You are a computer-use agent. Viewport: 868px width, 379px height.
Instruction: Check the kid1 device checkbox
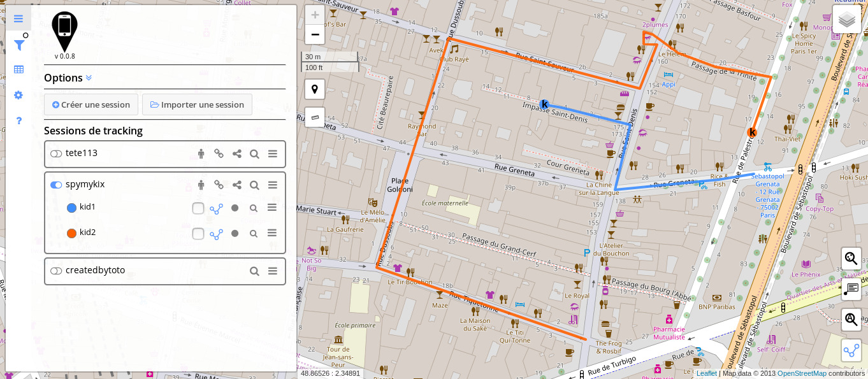[x=198, y=208]
